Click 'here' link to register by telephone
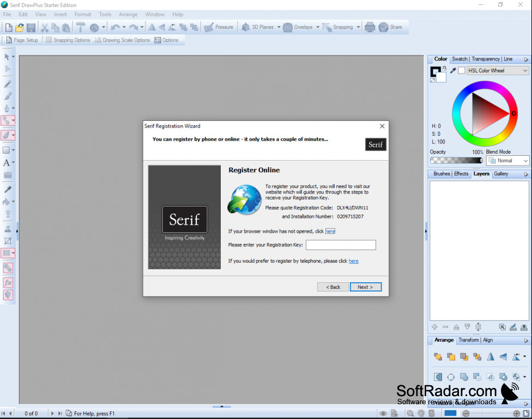 (353, 261)
